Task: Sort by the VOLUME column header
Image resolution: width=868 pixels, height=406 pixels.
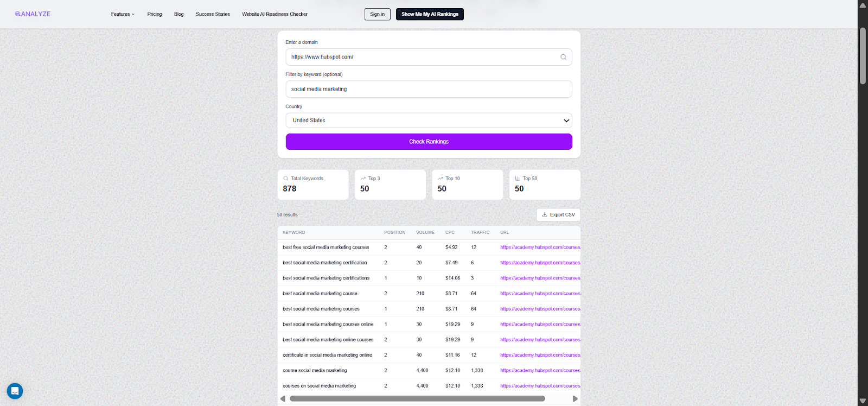Action: 425,232
